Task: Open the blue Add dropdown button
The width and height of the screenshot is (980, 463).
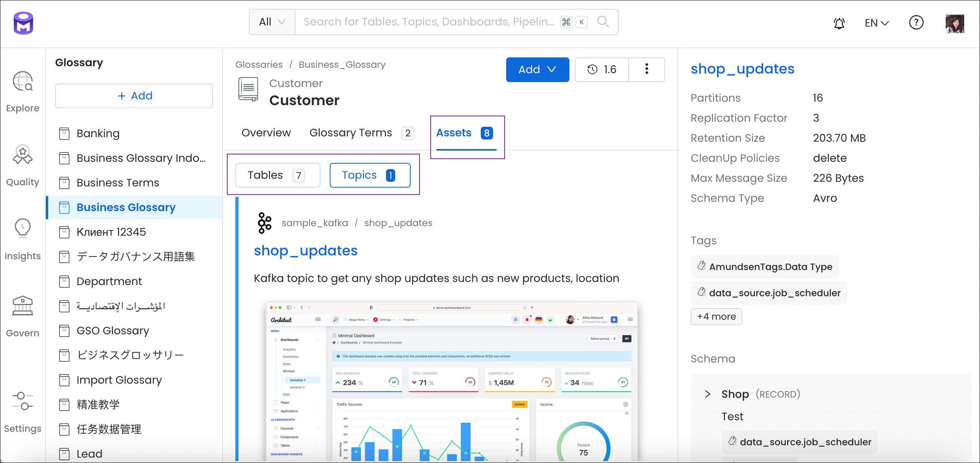Action: pos(537,69)
